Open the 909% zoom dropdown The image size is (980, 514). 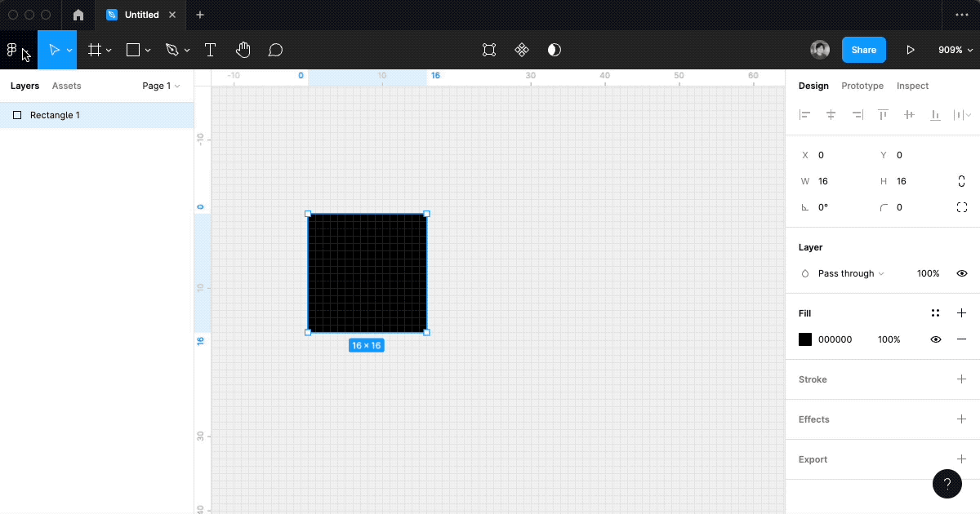955,50
